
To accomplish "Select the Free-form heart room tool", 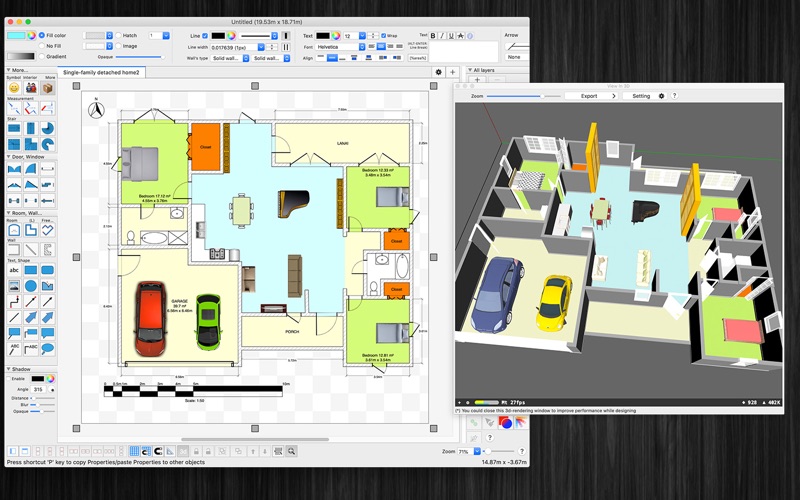I will pyautogui.click(x=48, y=230).
